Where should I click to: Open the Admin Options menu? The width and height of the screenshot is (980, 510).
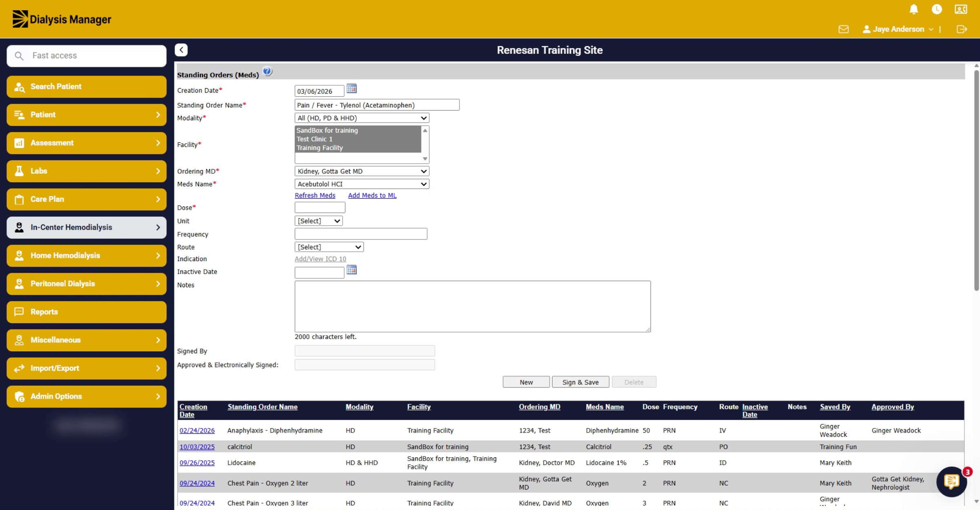[x=87, y=396]
